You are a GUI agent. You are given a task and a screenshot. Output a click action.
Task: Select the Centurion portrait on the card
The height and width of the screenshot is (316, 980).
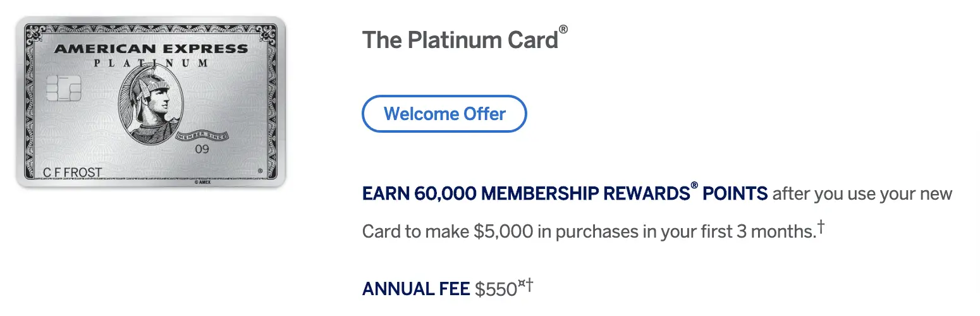[149, 103]
